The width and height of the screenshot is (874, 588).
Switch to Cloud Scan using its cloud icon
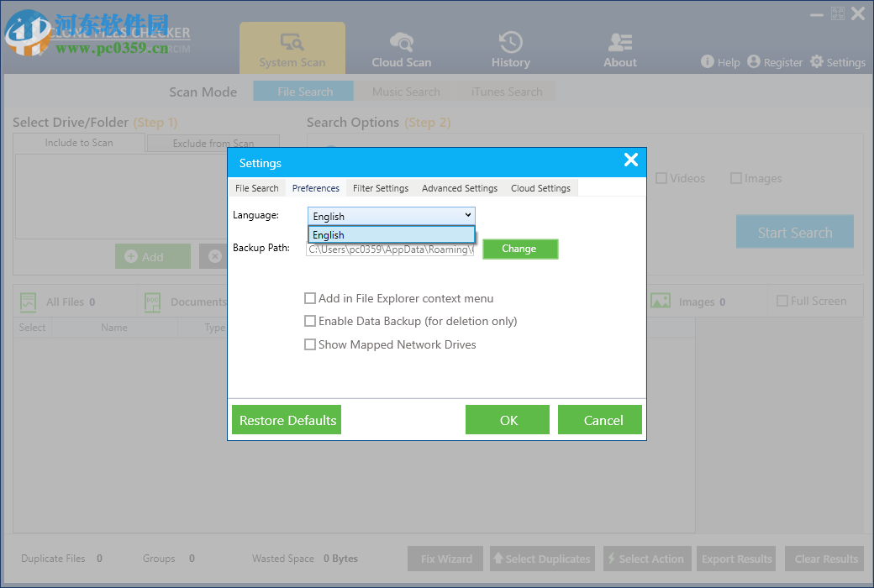click(401, 41)
